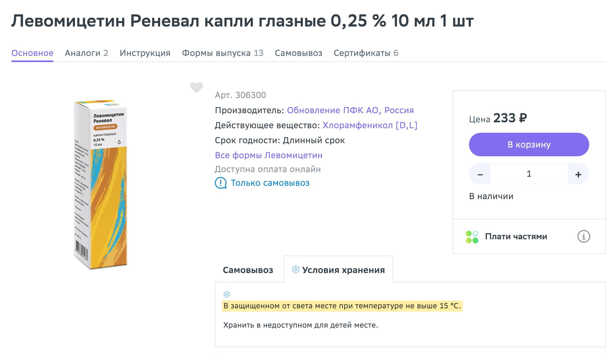
Task: Select the Условия хранения tab
Action: tap(339, 269)
